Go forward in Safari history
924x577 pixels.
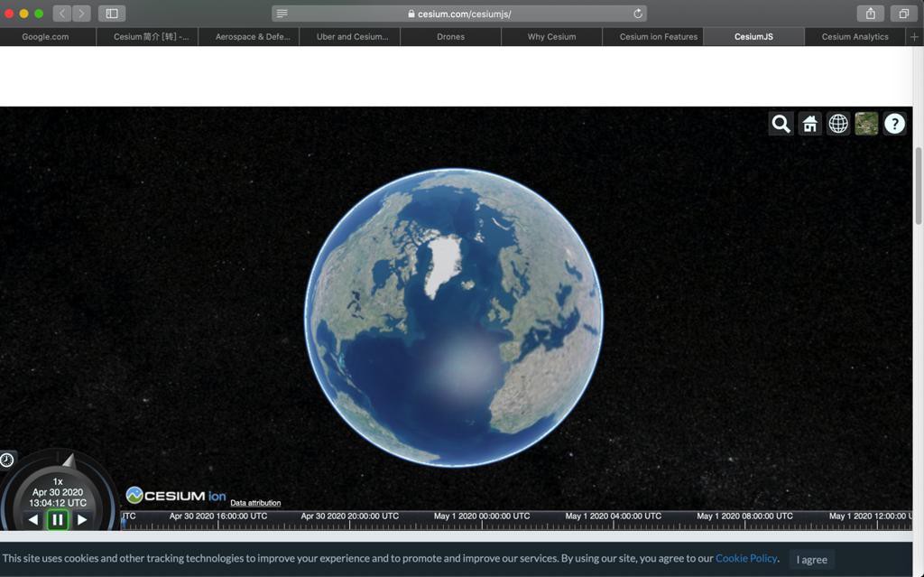(81, 13)
